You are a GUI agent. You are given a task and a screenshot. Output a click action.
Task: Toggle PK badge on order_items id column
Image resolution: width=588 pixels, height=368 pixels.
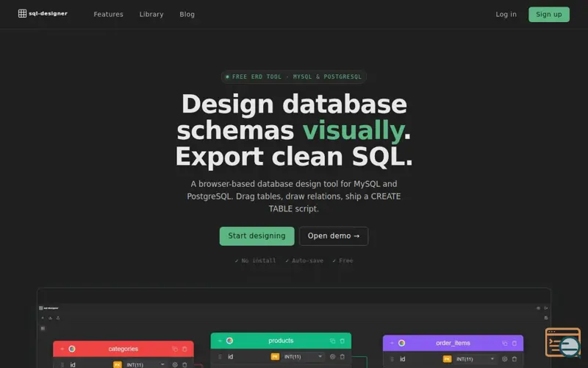coord(447,359)
